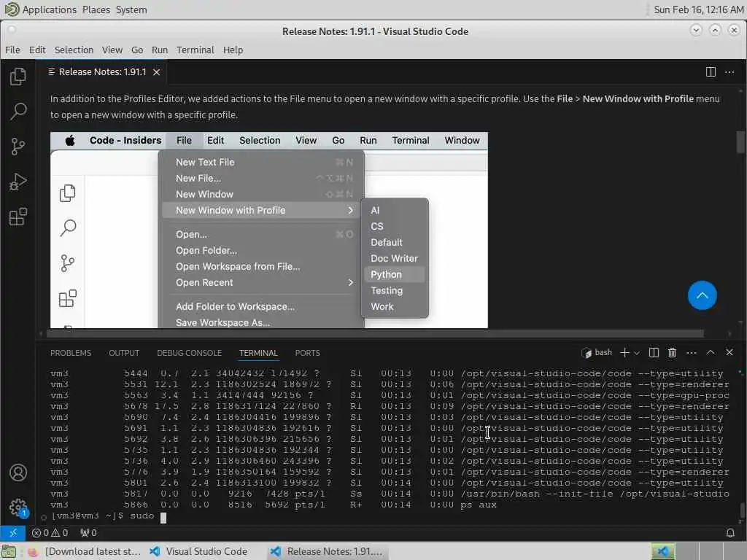Image resolution: width=747 pixels, height=560 pixels.
Task: Open System menu in top panel
Action: tap(131, 9)
